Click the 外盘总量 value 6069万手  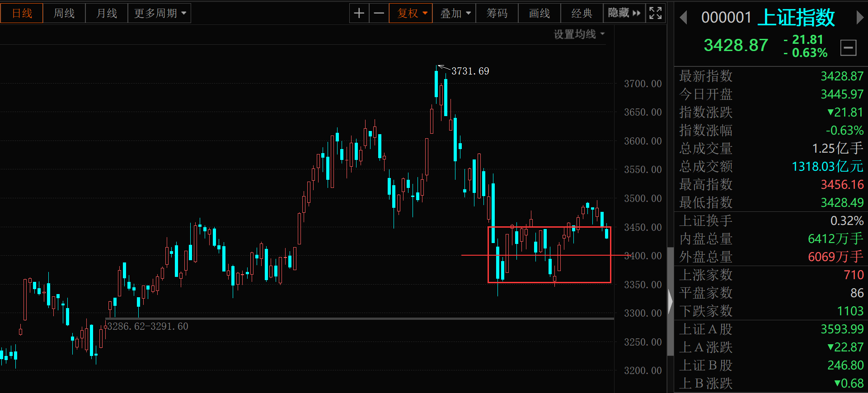(836, 257)
